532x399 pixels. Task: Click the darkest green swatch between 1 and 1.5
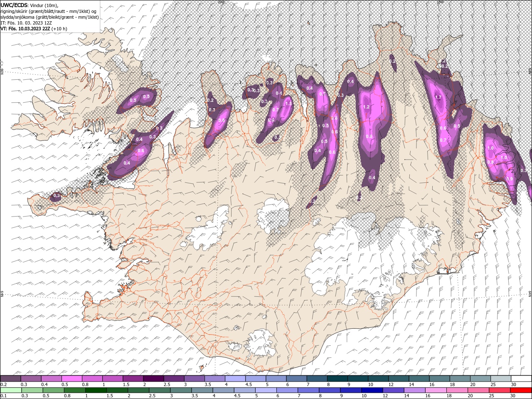tap(96, 390)
